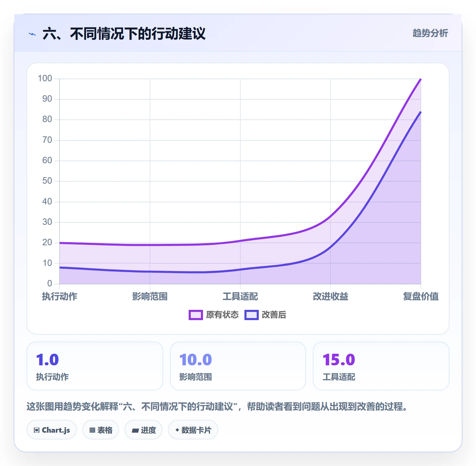Click the 改善后 legend label
The image size is (476, 466).
[x=274, y=315]
